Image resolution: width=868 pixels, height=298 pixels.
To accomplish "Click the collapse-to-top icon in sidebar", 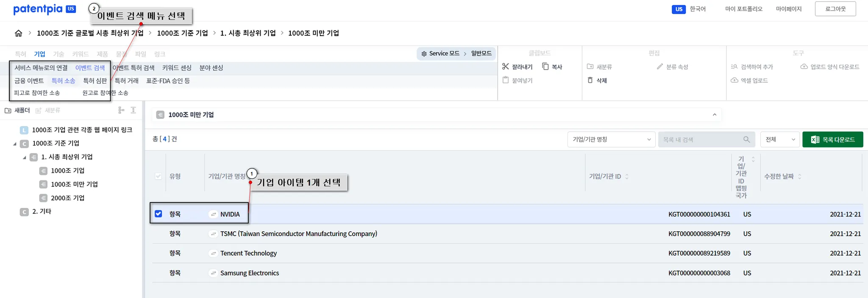I will 133,110.
